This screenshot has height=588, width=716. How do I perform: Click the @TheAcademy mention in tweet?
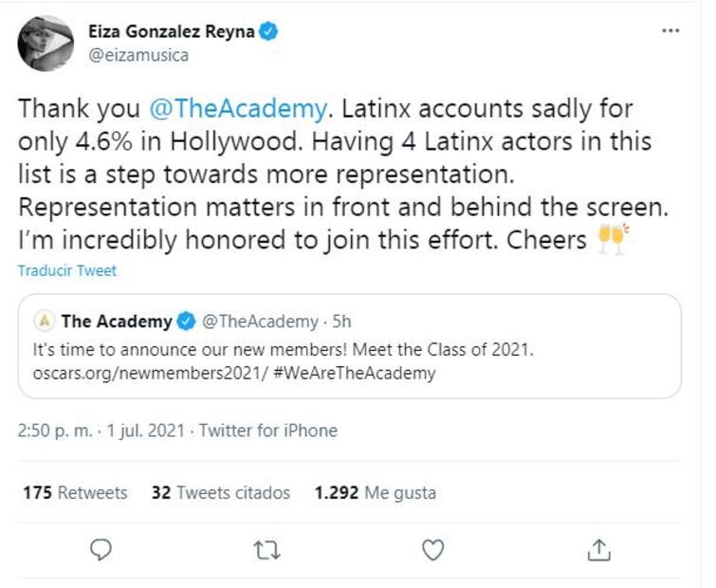(x=237, y=108)
